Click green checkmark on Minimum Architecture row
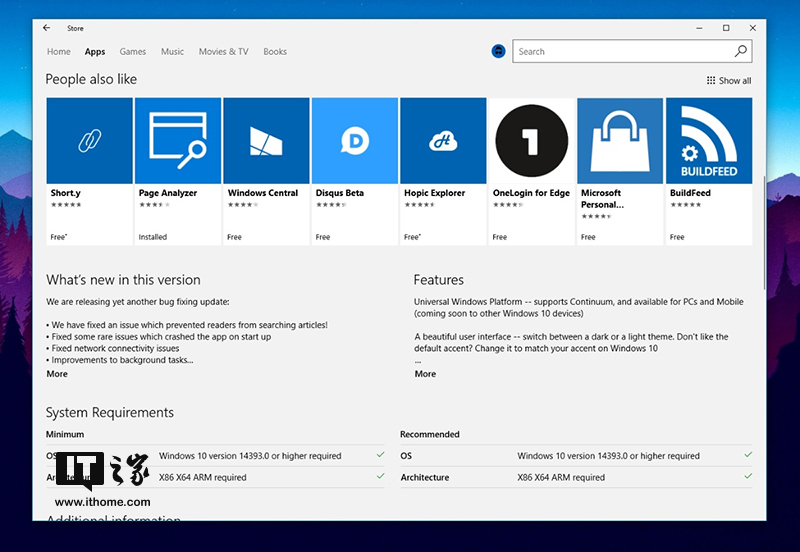Viewport: 800px width, 552px height. pos(381,475)
